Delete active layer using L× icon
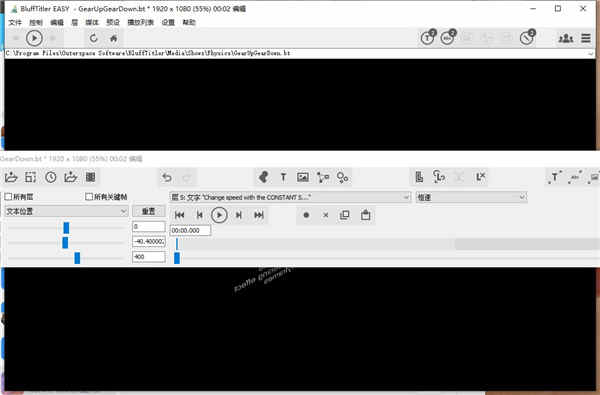600x395 pixels. coord(480,177)
